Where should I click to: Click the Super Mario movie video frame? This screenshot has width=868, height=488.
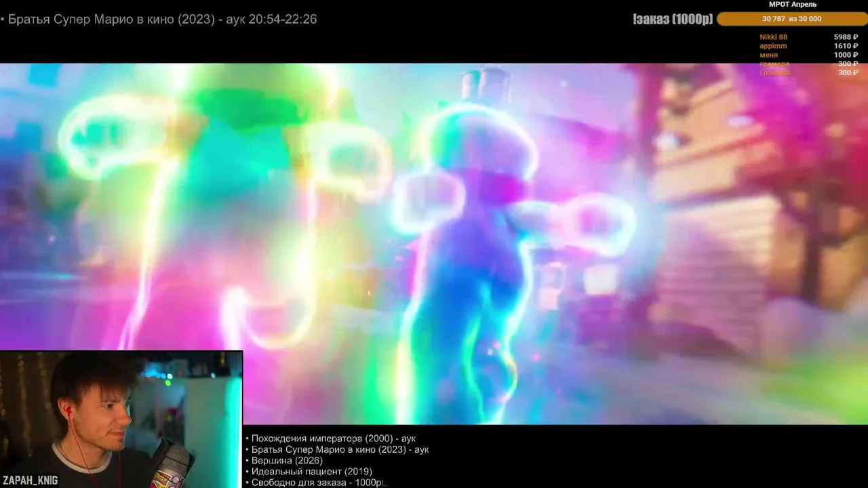pos(434,244)
